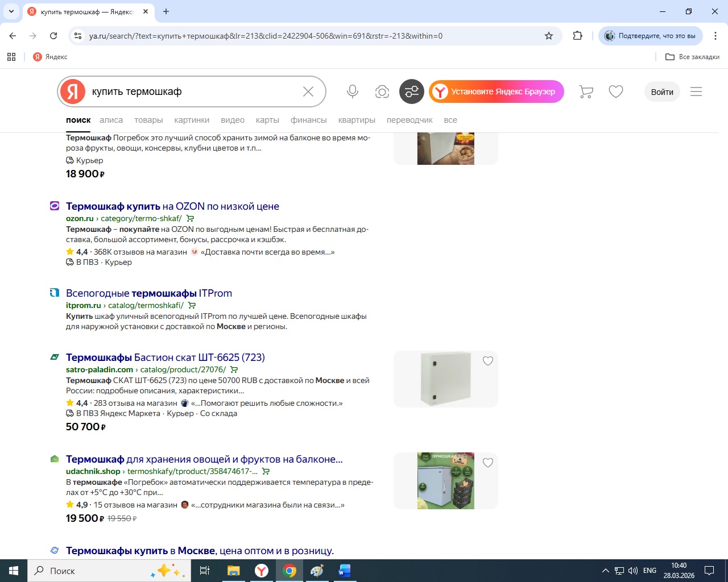728x582 pixels.
Task: Bookmark this page with star icon
Action: pyautogui.click(x=549, y=36)
